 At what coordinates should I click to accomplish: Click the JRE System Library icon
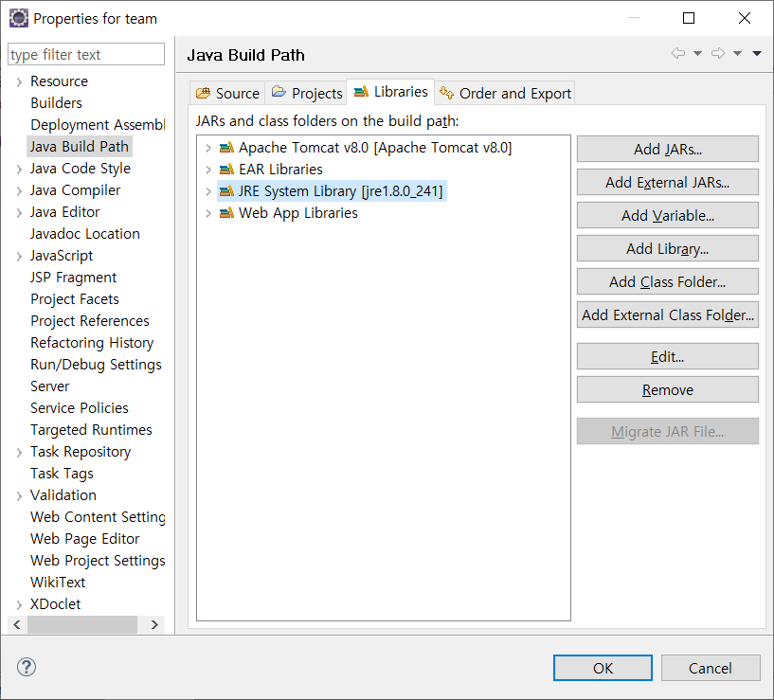pos(226,191)
